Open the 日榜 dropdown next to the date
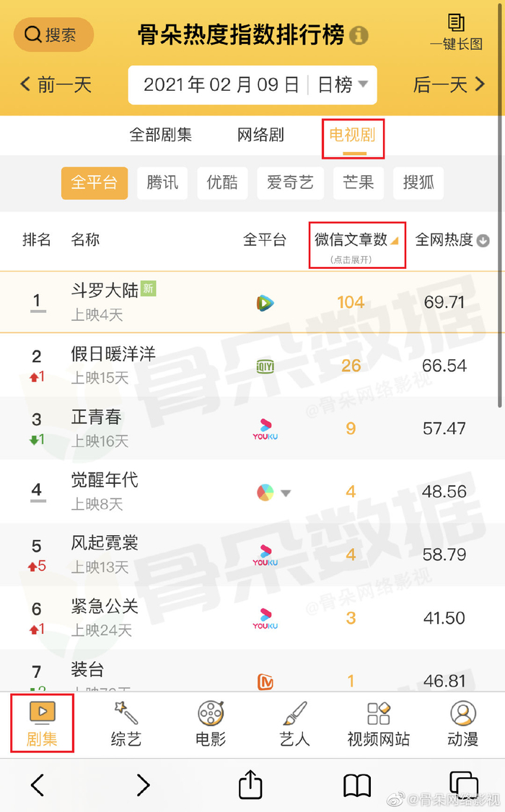The width and height of the screenshot is (505, 812). 341,85
